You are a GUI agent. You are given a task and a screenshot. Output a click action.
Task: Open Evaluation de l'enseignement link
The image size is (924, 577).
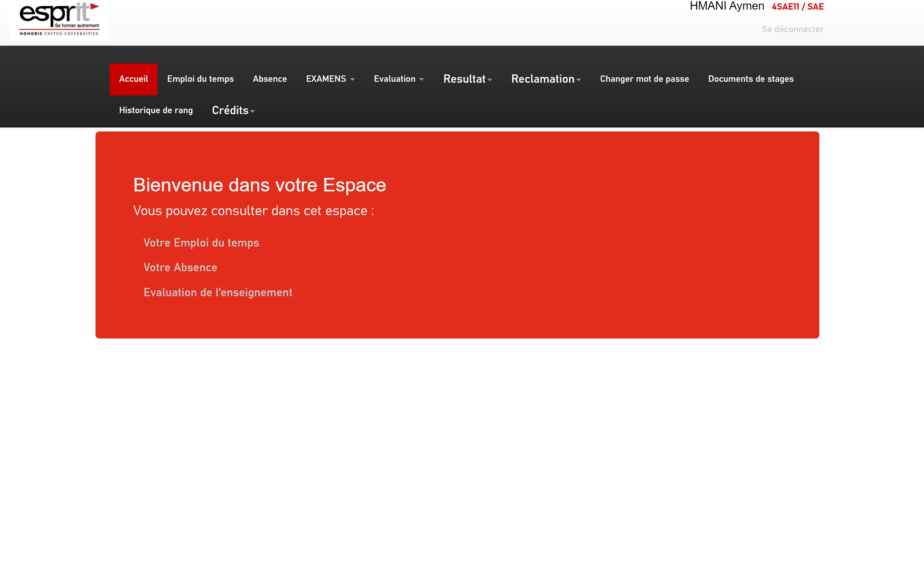click(218, 292)
